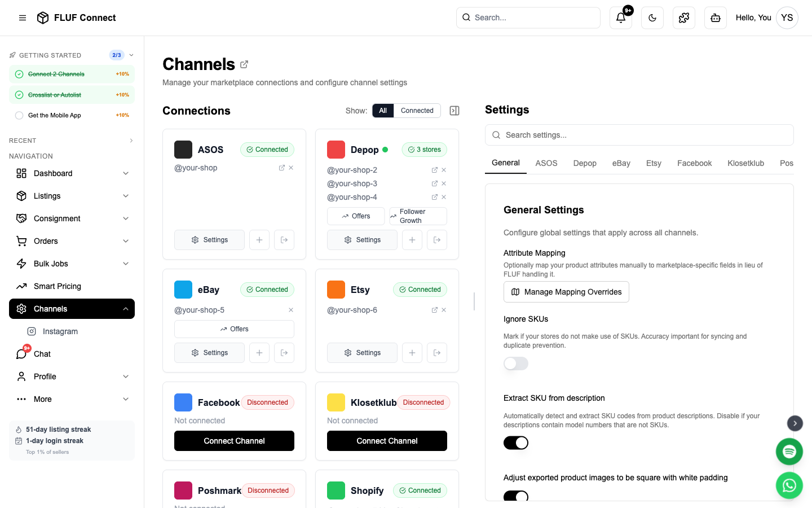Collapse the Channels menu

126,309
